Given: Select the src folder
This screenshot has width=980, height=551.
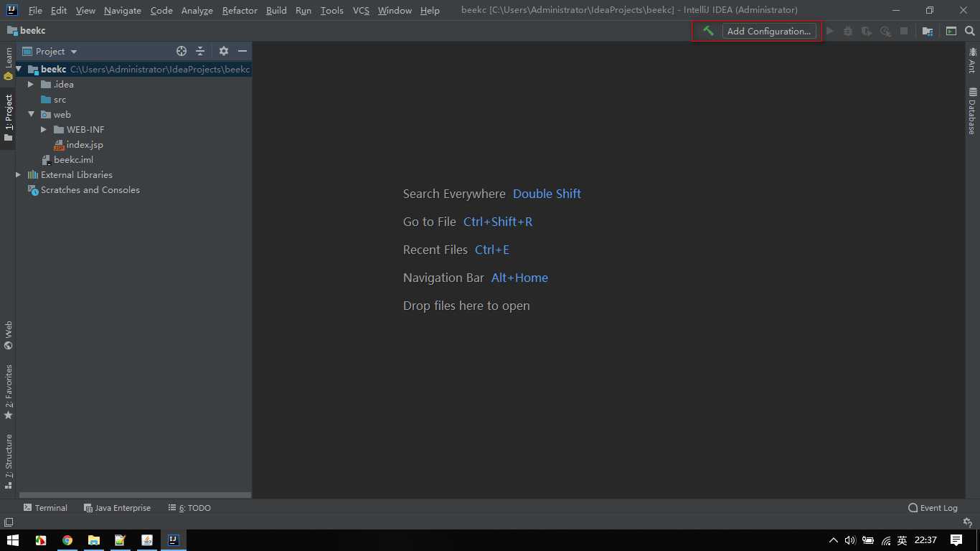Looking at the screenshot, I should click(60, 99).
